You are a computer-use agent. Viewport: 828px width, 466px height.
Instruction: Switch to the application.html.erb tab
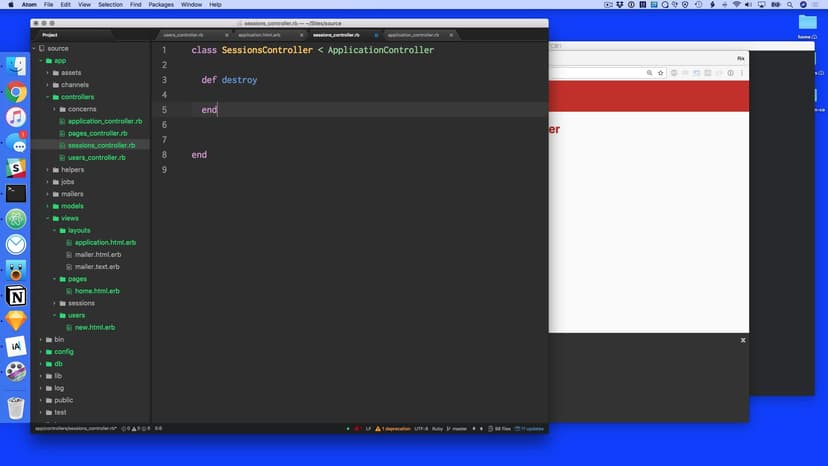[x=256, y=35]
